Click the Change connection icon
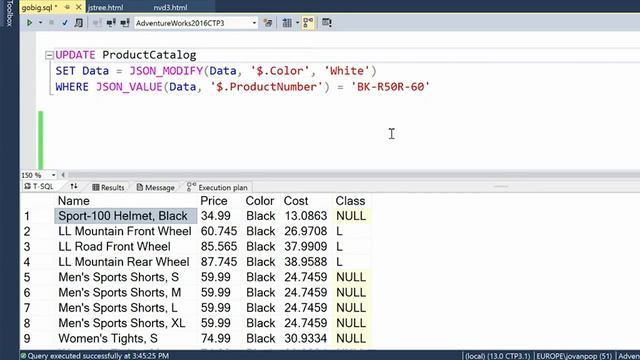640x360 pixels. click(124, 23)
